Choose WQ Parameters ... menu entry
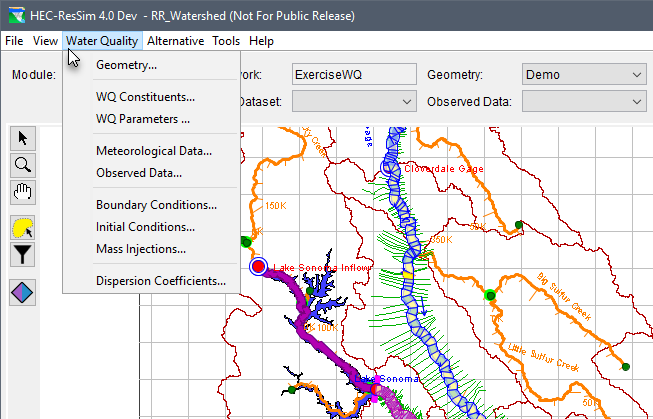Screen dimensions: 653x419 152,119
